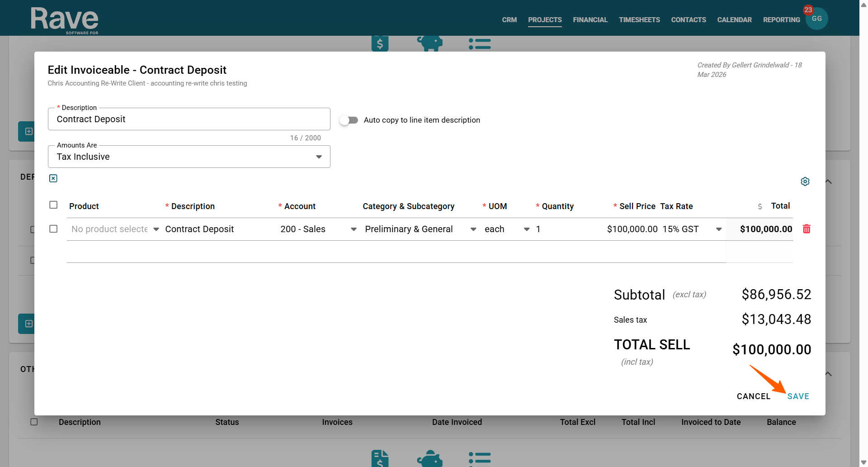Click the piggy bank icon above dialog
This screenshot has height=467, width=868.
429,43
